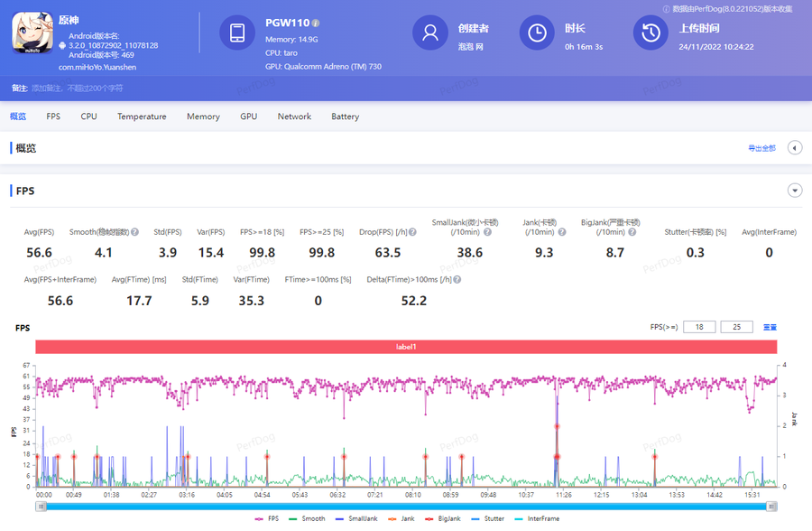812x531 pixels.
Task: Click info icon next to PGW110
Action: (316, 23)
